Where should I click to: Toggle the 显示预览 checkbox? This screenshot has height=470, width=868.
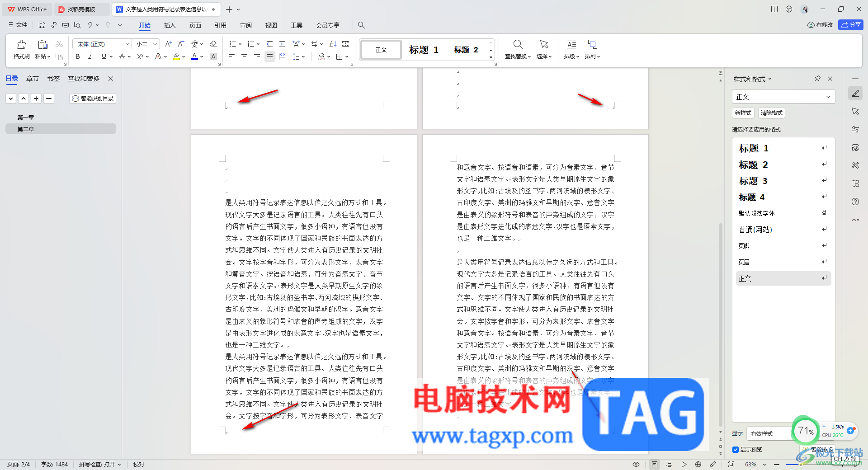point(736,450)
